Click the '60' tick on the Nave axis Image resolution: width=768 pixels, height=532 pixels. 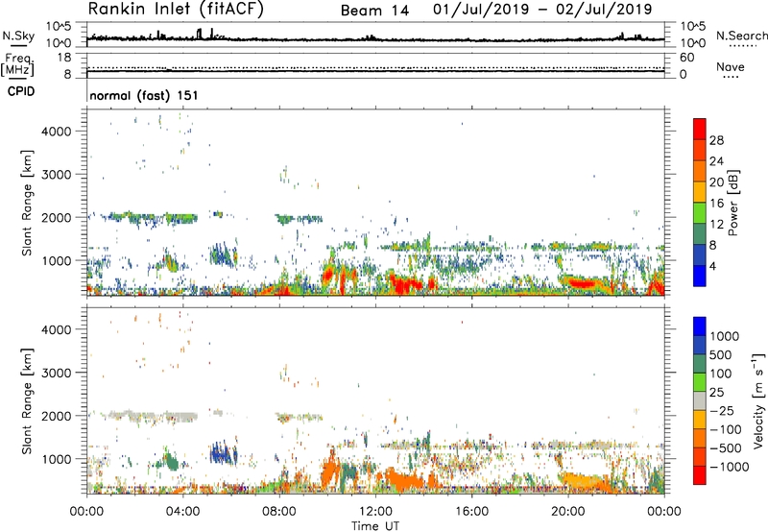(686, 58)
